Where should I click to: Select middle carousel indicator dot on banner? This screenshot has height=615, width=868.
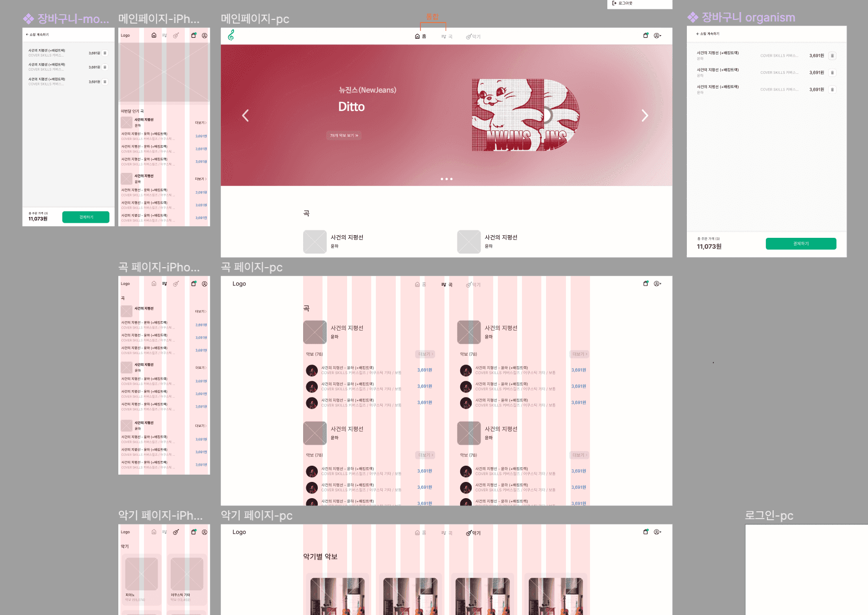(x=447, y=179)
